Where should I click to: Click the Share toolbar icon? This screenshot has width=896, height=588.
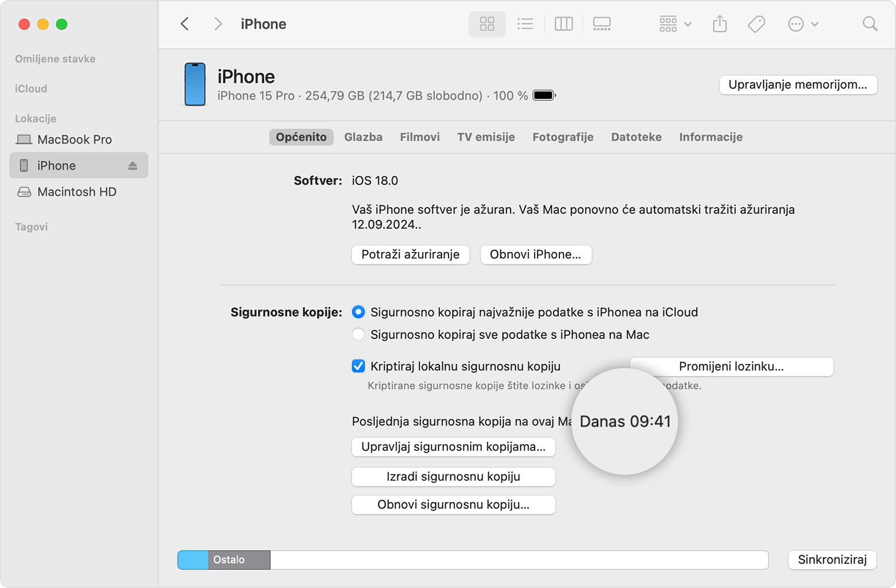pos(720,24)
